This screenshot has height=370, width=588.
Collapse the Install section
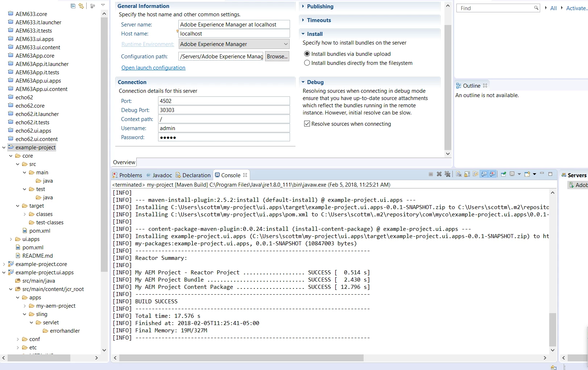tap(303, 34)
